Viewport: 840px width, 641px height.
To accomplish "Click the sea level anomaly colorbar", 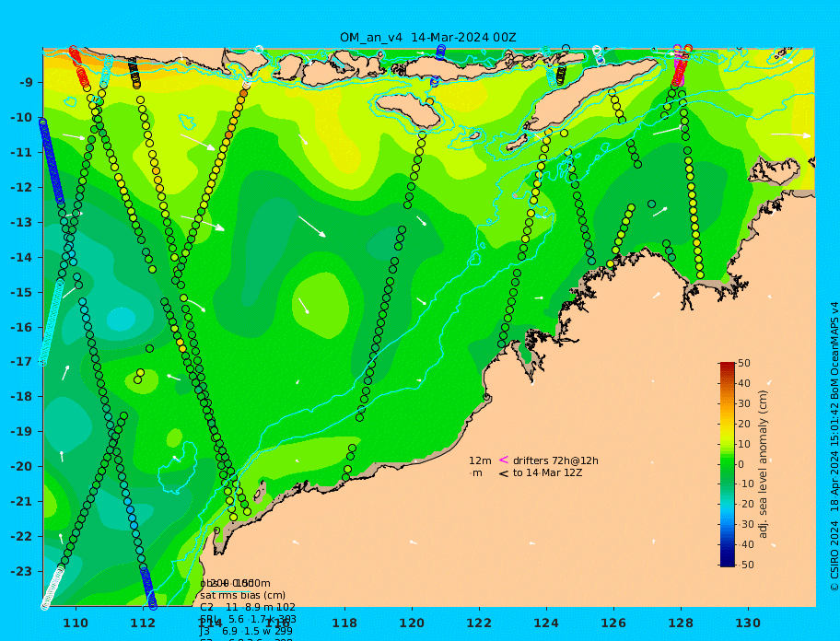I will (728, 464).
